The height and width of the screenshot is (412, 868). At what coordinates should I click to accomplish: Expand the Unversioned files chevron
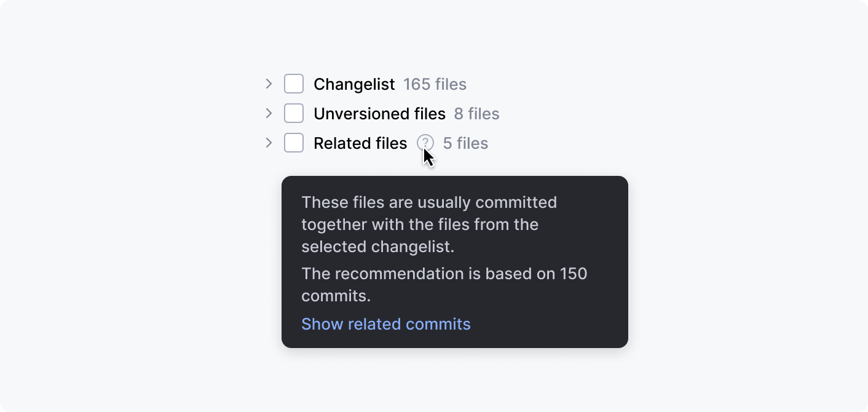pyautogui.click(x=269, y=113)
